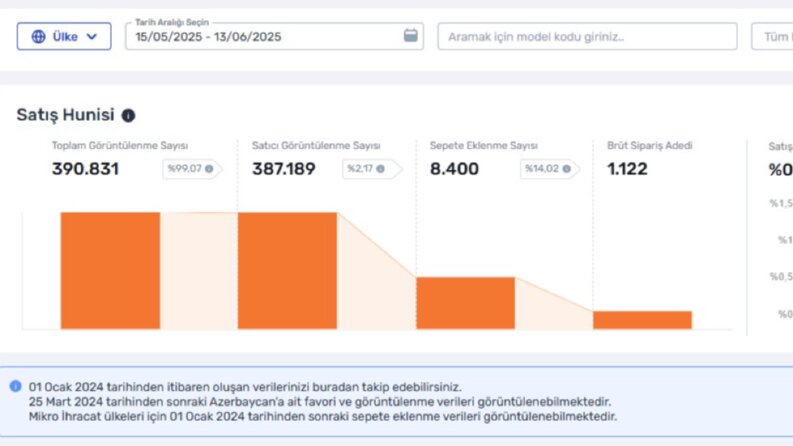The height and width of the screenshot is (446, 793).
Task: Expand the Ülke chevron arrow
Action: coord(92,37)
